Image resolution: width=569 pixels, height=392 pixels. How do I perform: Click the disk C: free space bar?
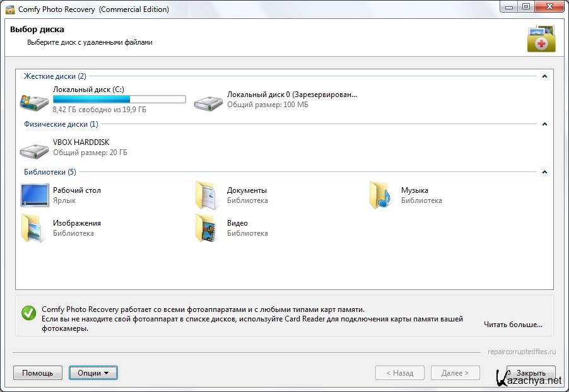click(x=119, y=99)
